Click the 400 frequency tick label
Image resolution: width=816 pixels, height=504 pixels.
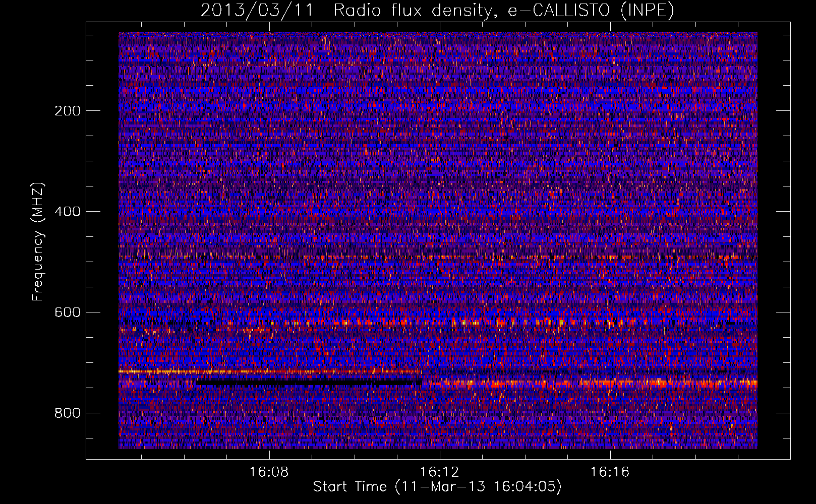(x=68, y=212)
